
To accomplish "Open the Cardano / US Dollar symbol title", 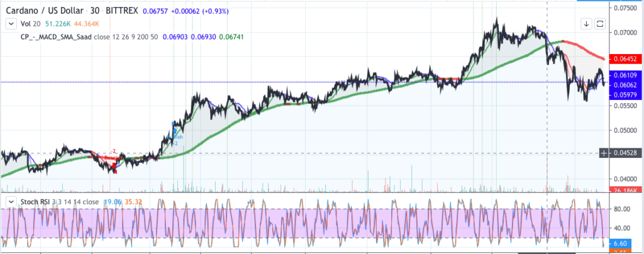I will click(45, 12).
